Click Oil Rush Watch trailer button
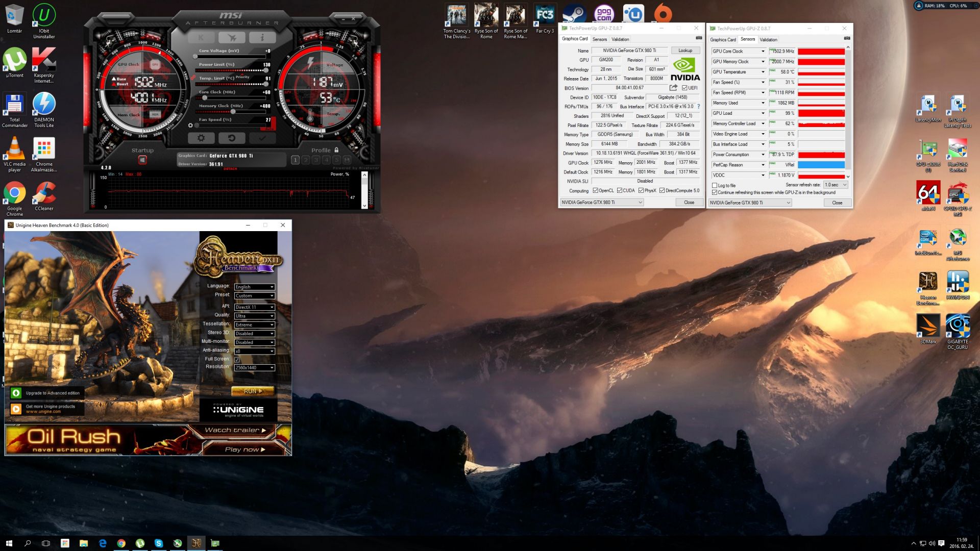This screenshot has width=980, height=551. [x=235, y=430]
